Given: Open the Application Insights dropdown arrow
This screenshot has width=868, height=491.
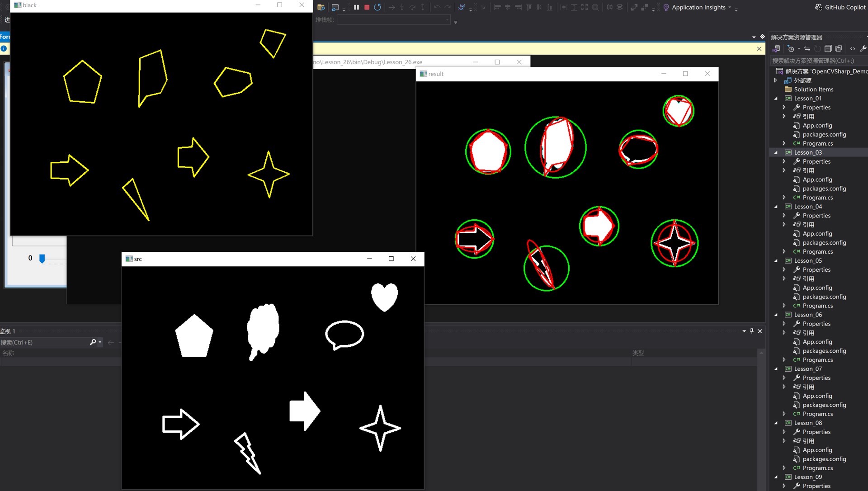Looking at the screenshot, I should (730, 7).
